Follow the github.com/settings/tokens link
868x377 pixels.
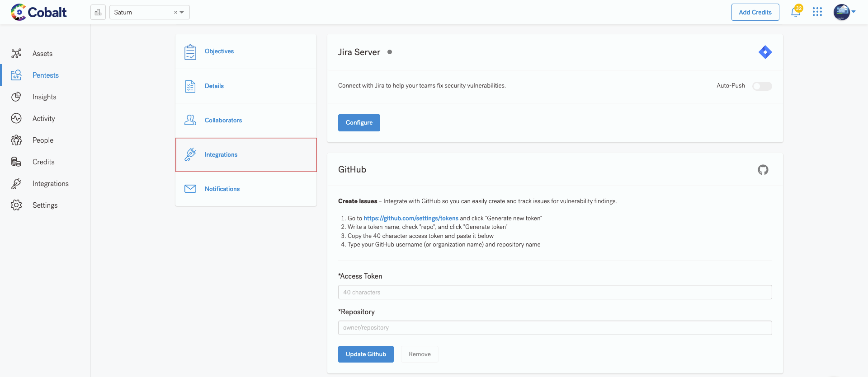pyautogui.click(x=410, y=219)
